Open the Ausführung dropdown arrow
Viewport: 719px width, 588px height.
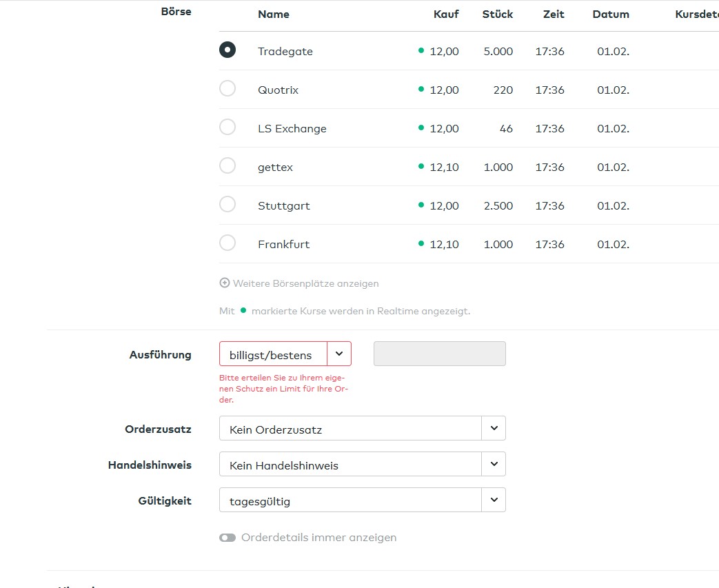(x=338, y=354)
